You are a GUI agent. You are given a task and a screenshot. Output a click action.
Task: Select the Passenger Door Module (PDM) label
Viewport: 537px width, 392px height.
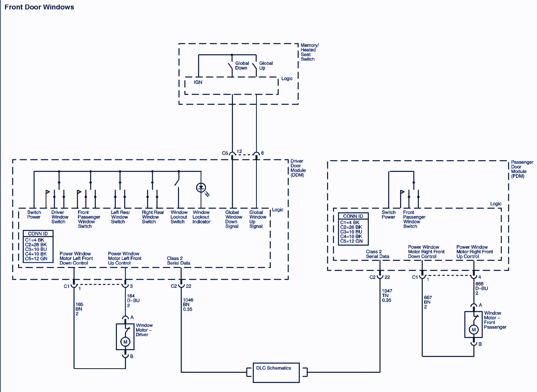pos(522,169)
